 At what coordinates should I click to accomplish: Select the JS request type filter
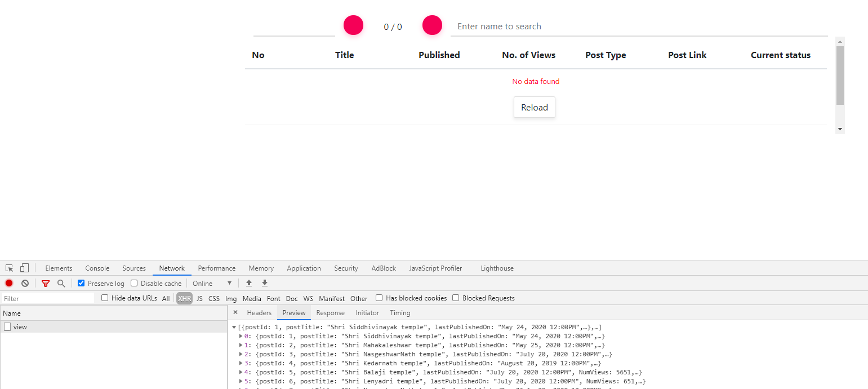[x=199, y=298]
